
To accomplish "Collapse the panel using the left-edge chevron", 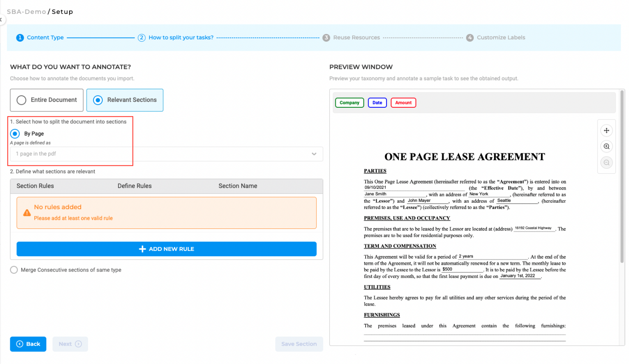I will click(x=2, y=19).
